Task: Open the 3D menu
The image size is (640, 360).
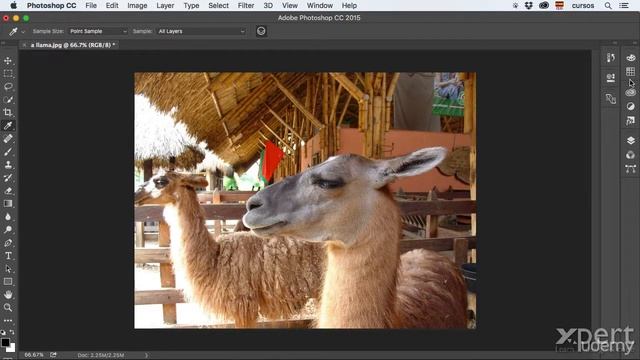Action: pos(268,5)
